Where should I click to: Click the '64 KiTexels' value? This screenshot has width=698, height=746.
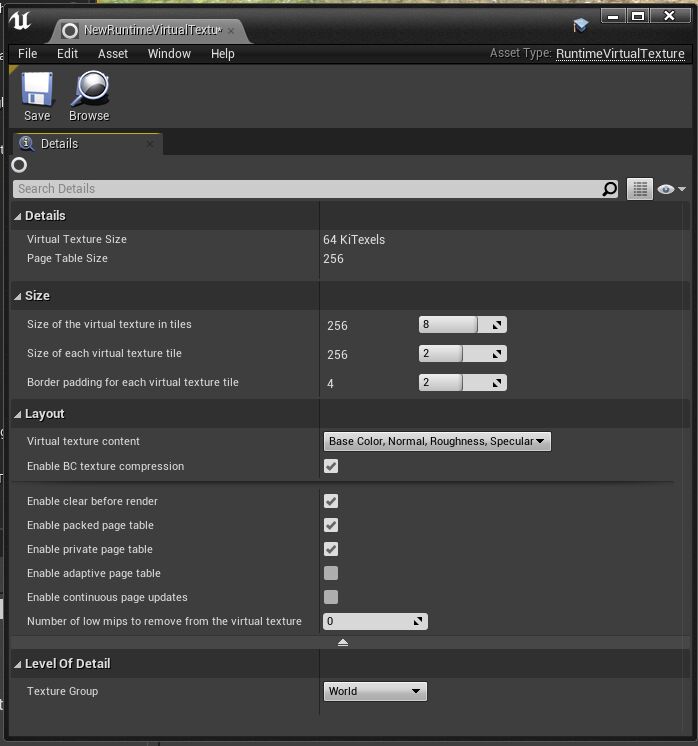[354, 240]
